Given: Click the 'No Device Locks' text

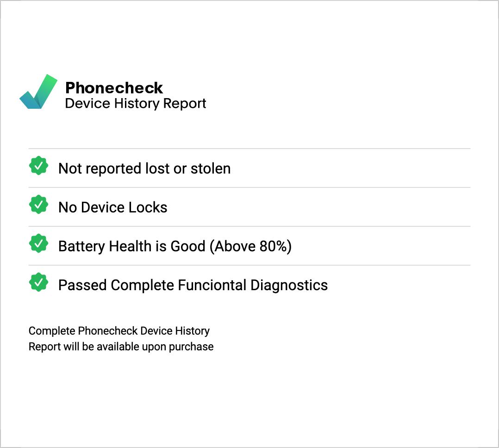Looking at the screenshot, I should pyautogui.click(x=112, y=207).
